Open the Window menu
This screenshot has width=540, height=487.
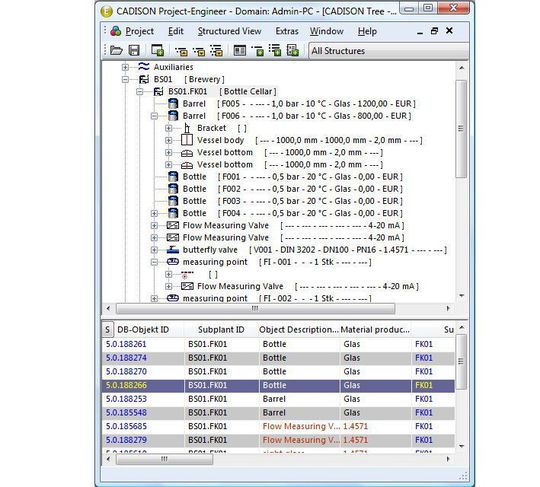326,31
